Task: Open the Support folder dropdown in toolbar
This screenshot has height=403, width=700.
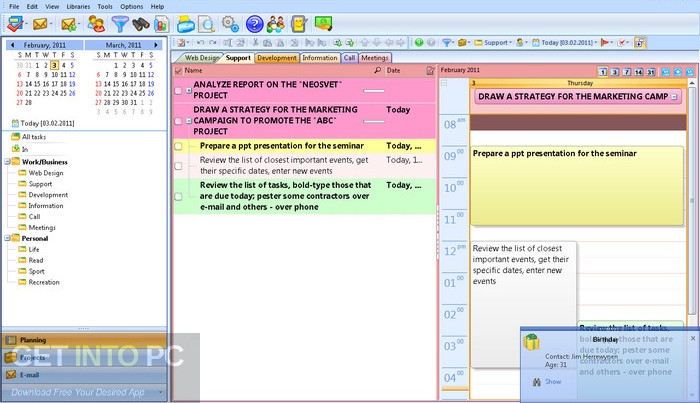Action: (x=493, y=43)
